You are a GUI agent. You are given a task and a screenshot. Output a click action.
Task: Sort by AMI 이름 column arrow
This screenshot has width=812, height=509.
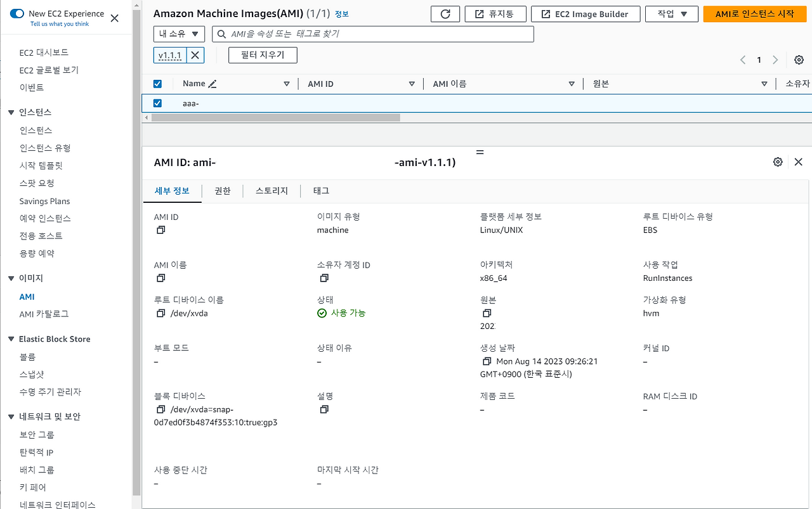tap(572, 84)
